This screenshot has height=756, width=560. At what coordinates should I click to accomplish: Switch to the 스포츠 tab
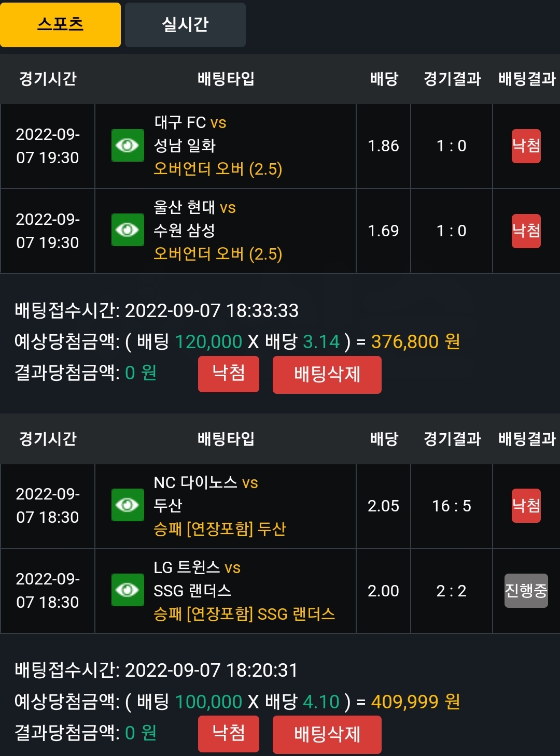click(x=60, y=25)
